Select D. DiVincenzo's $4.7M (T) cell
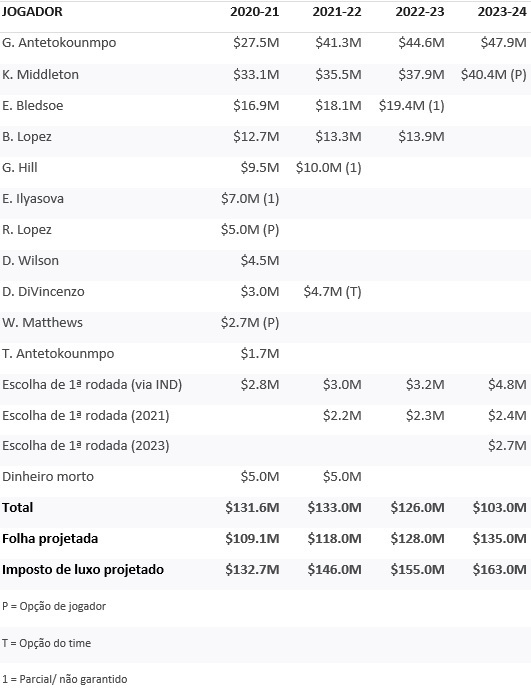The width and height of the screenshot is (531, 693). (332, 292)
